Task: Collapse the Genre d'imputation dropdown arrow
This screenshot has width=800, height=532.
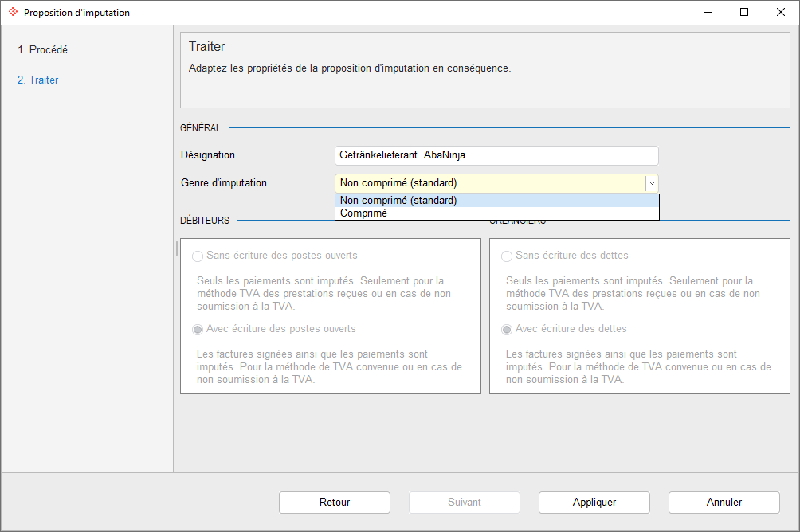Action: [x=652, y=183]
